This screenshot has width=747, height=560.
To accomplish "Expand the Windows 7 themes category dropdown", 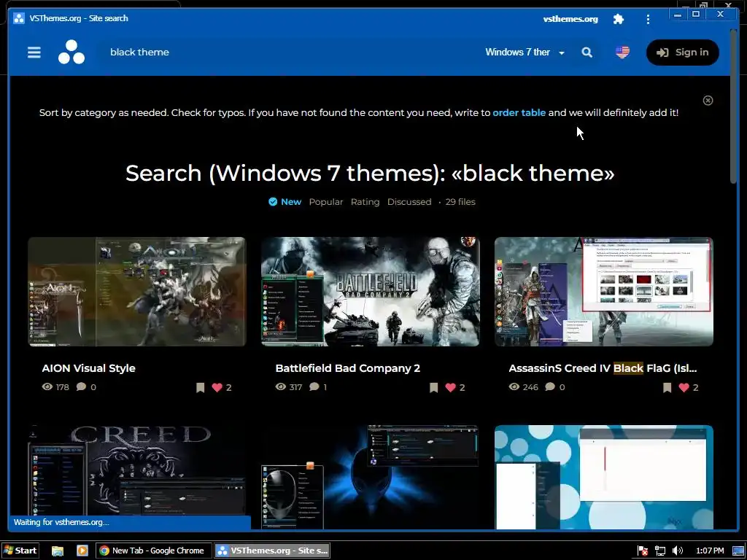I will (525, 52).
